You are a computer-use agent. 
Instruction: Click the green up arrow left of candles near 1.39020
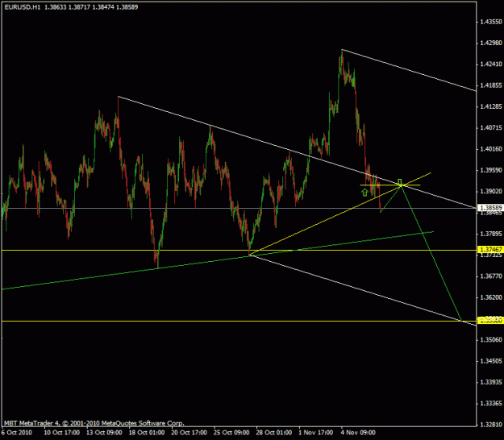tap(364, 193)
